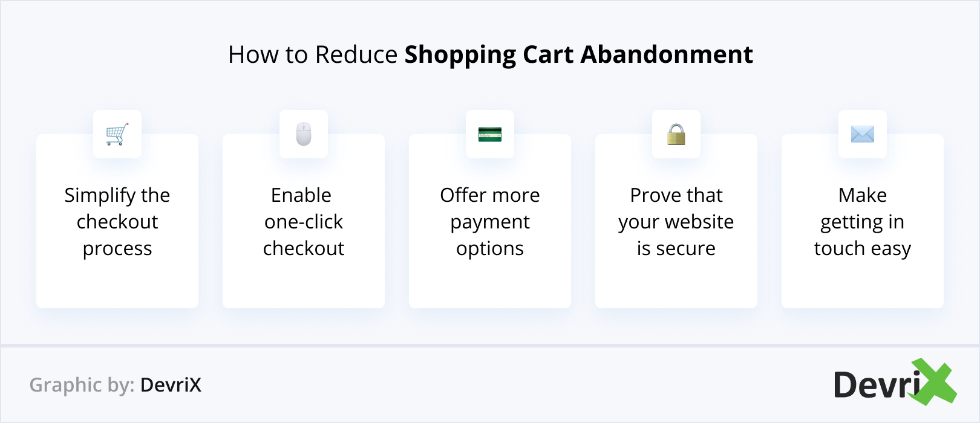Click the "touch easy" text line
Viewport: 980px width, 423px height.
click(863, 248)
